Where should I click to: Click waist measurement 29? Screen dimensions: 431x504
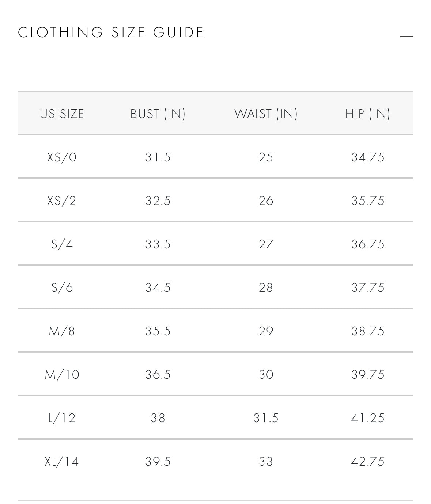(266, 331)
